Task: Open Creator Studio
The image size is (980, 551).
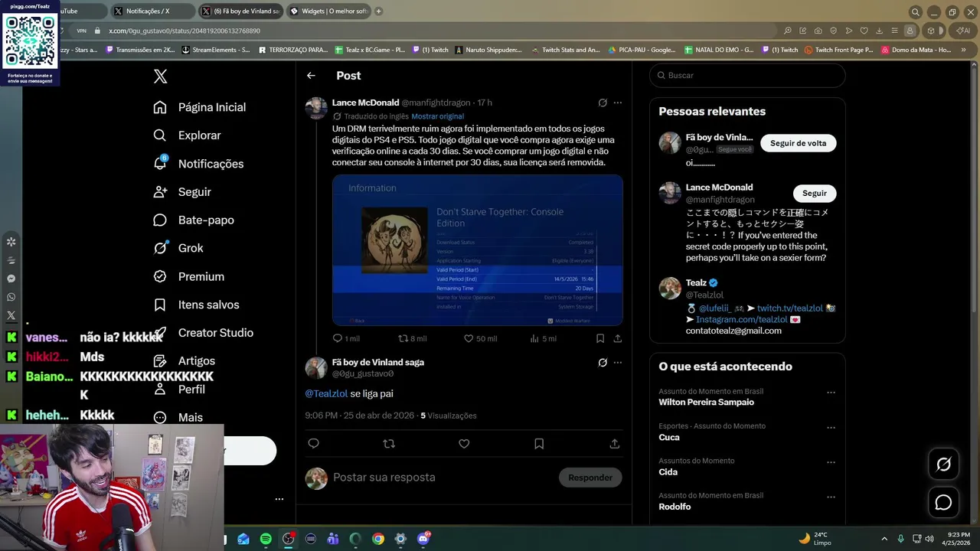Action: [x=204, y=333]
